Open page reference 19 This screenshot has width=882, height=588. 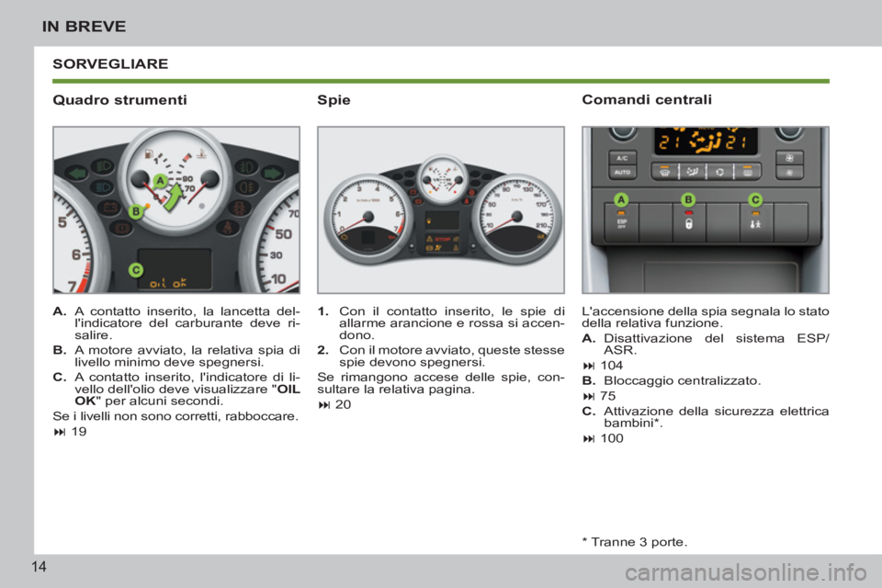coord(79,432)
